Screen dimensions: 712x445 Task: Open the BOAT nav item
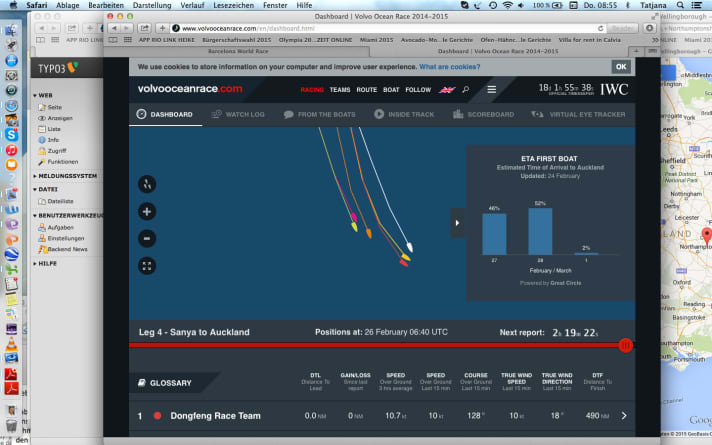click(x=391, y=90)
